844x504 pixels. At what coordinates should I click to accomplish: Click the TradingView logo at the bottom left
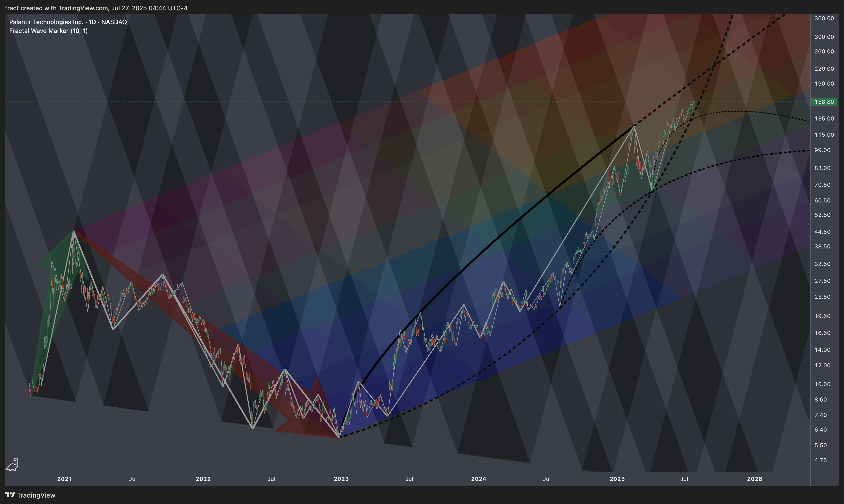(30, 495)
